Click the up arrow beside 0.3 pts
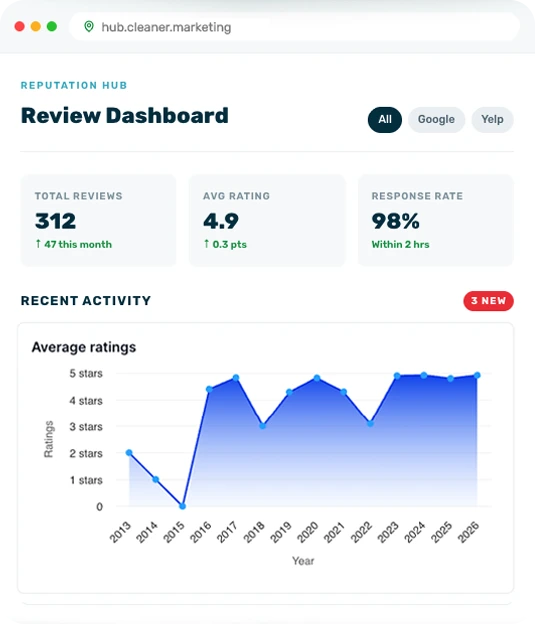Image resolution: width=535 pixels, height=624 pixels. pyautogui.click(x=206, y=244)
